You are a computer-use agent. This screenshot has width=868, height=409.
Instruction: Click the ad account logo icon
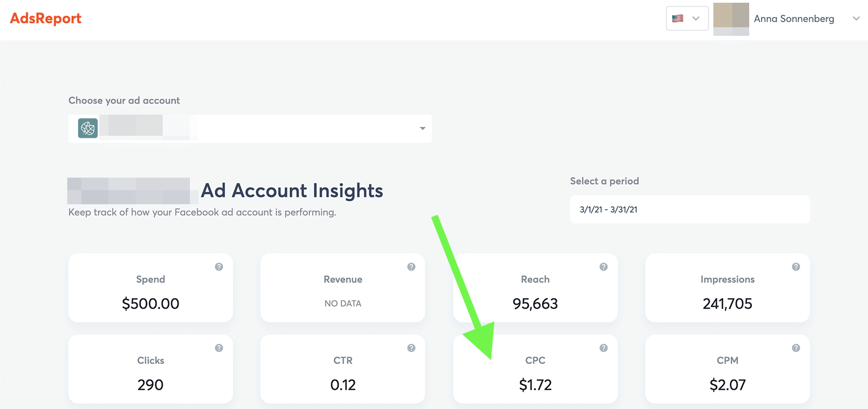coord(88,128)
